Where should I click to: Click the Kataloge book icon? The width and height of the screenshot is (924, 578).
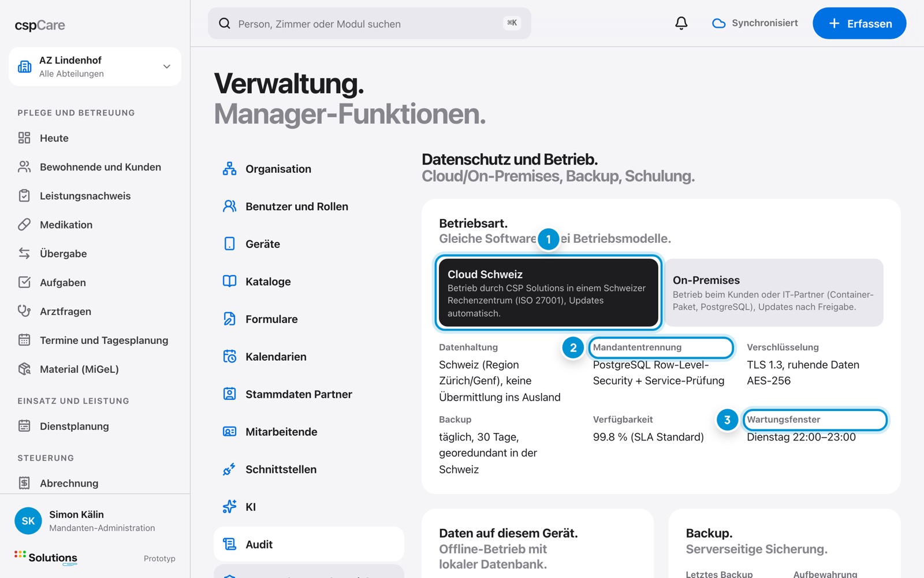pyautogui.click(x=229, y=281)
